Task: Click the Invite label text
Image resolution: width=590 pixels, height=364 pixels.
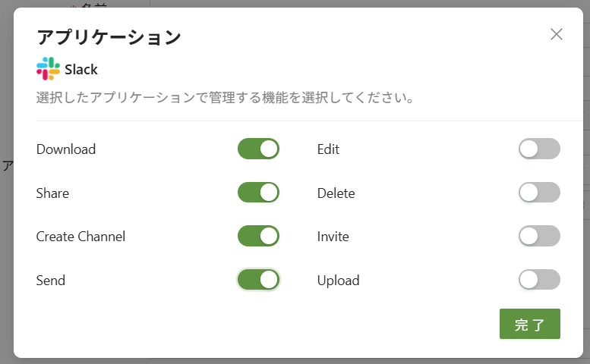Action: coord(333,237)
